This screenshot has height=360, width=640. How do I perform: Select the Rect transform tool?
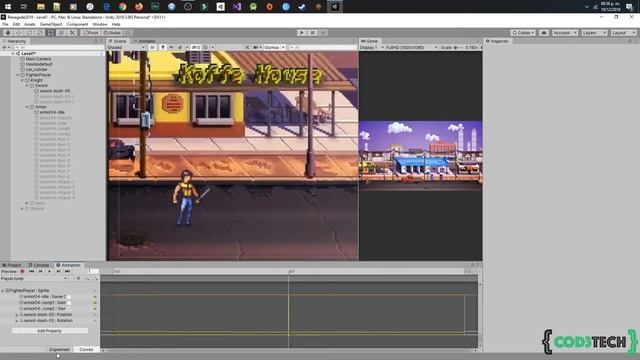(50, 33)
